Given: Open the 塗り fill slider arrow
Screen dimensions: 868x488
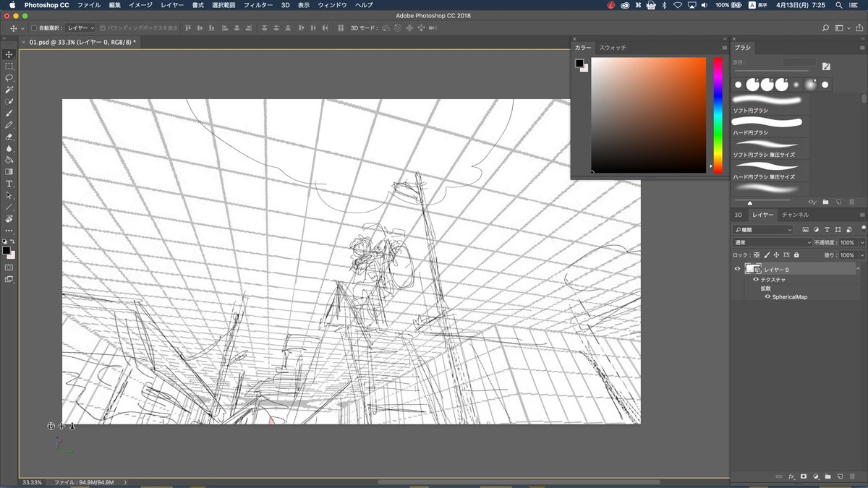Looking at the screenshot, I should pyautogui.click(x=861, y=255).
